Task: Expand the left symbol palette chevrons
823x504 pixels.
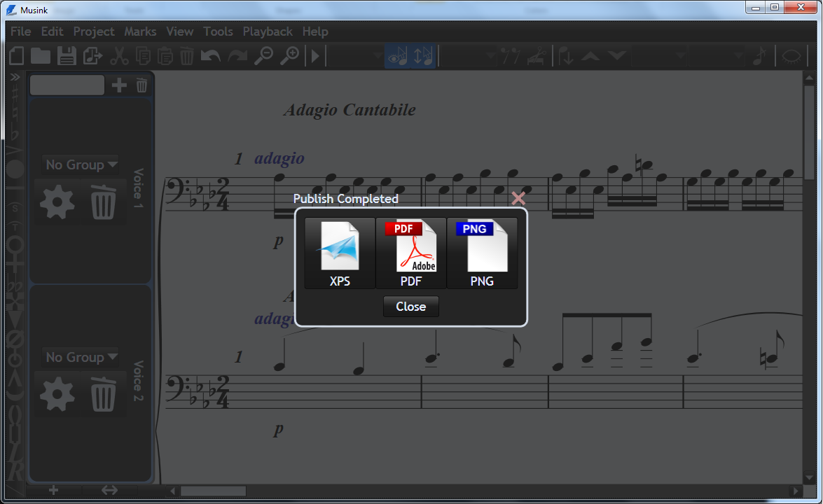Action: [15, 77]
